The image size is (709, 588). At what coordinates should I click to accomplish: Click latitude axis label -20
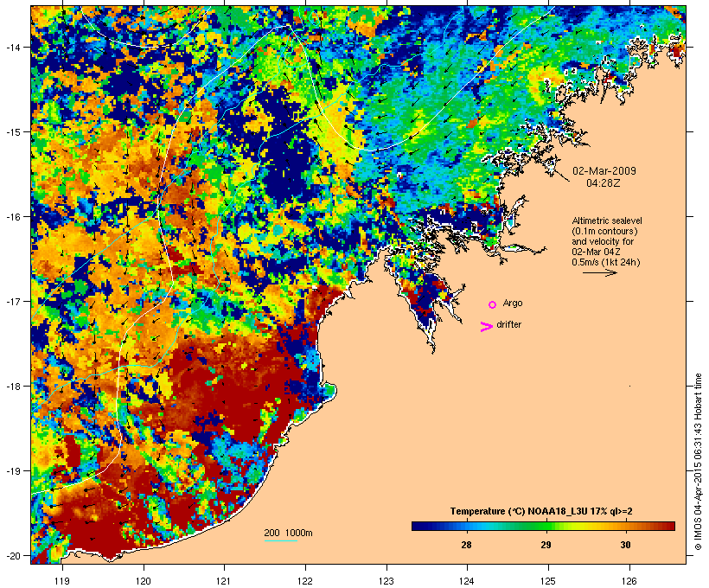pos(12,556)
